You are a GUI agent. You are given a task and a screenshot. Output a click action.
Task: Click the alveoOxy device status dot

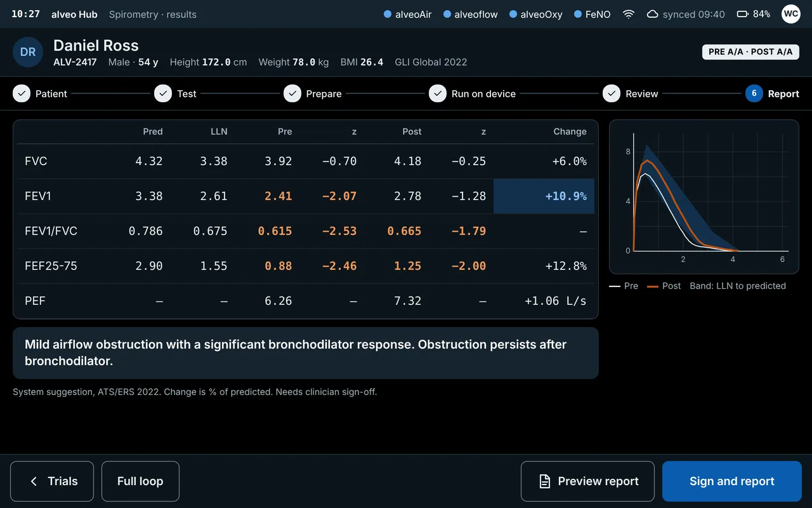tap(513, 14)
